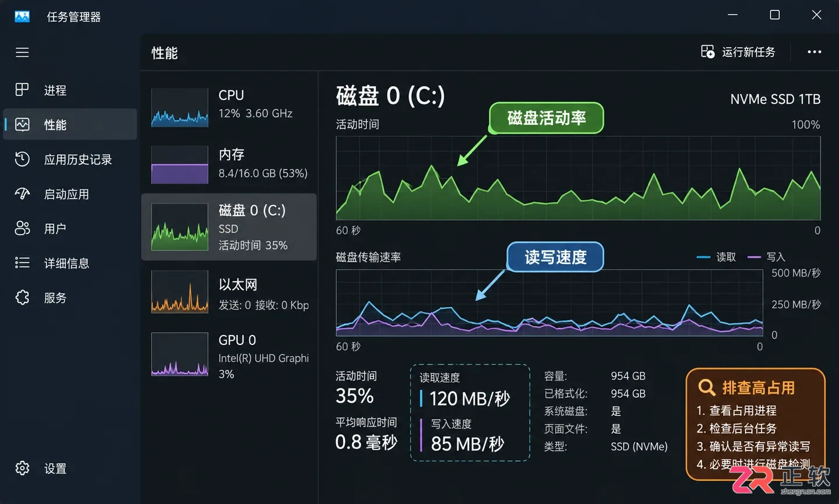The height and width of the screenshot is (504, 839).
Task: Click the 读取 legend entry
Action: pos(717,257)
